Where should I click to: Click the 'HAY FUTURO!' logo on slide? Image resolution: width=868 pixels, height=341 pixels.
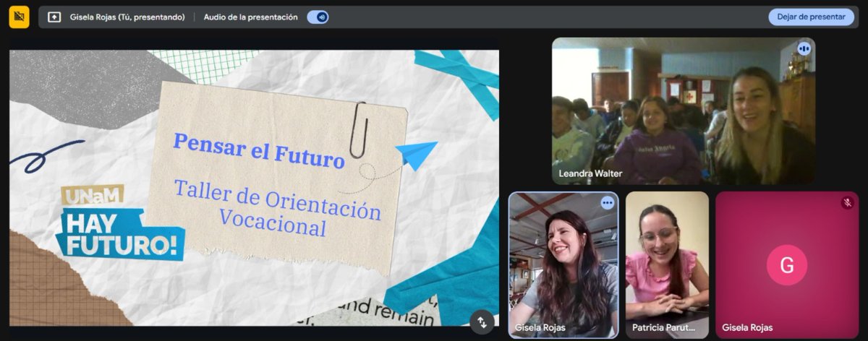[x=120, y=233]
